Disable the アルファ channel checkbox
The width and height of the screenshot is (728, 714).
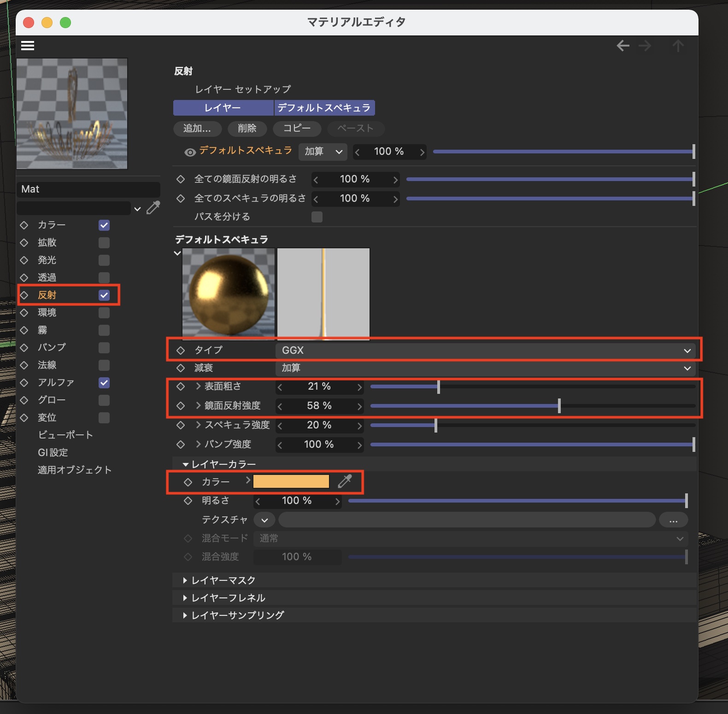[104, 383]
